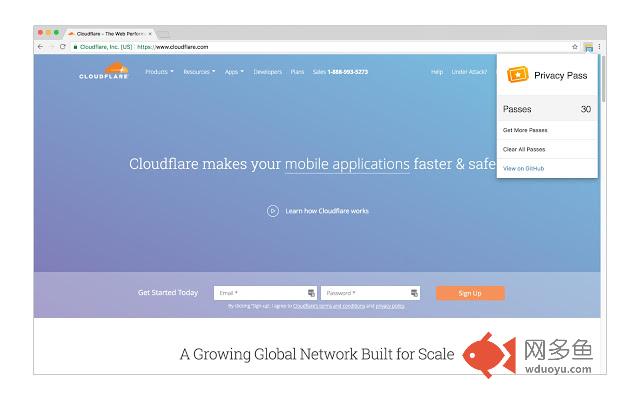
Task: Click into the Email input field
Action: 260,293
